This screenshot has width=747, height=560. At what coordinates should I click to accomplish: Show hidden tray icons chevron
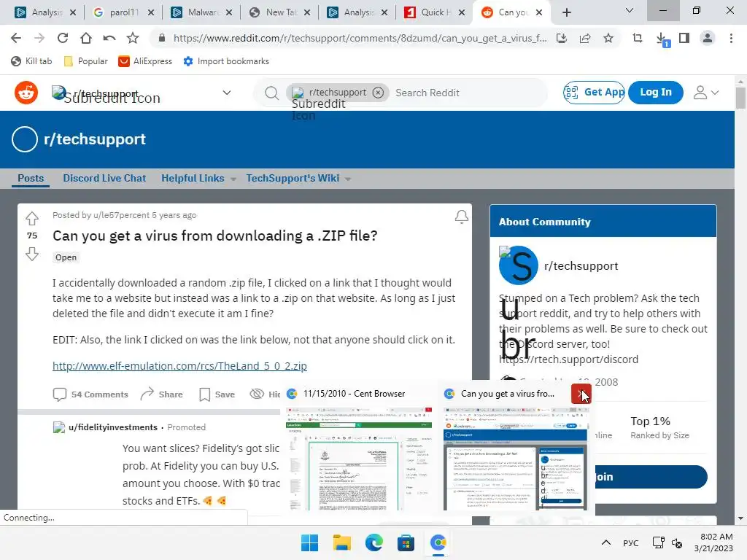pos(606,542)
